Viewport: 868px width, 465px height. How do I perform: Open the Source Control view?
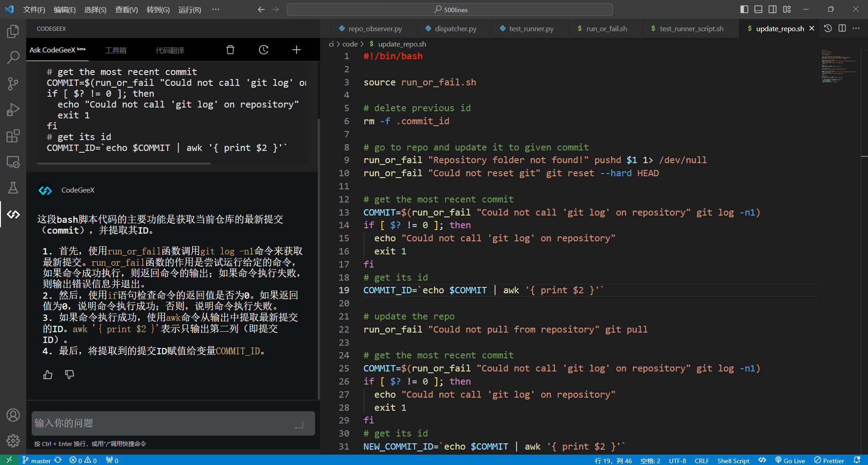pyautogui.click(x=13, y=84)
